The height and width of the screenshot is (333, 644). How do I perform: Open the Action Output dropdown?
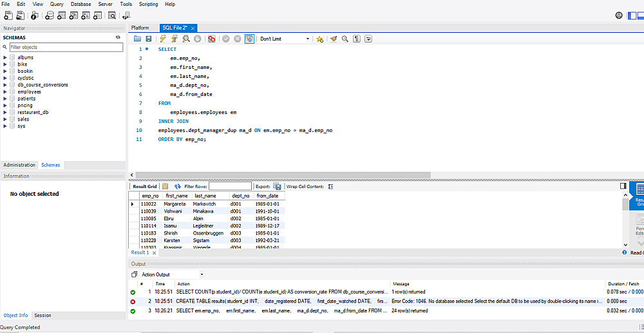click(171, 274)
